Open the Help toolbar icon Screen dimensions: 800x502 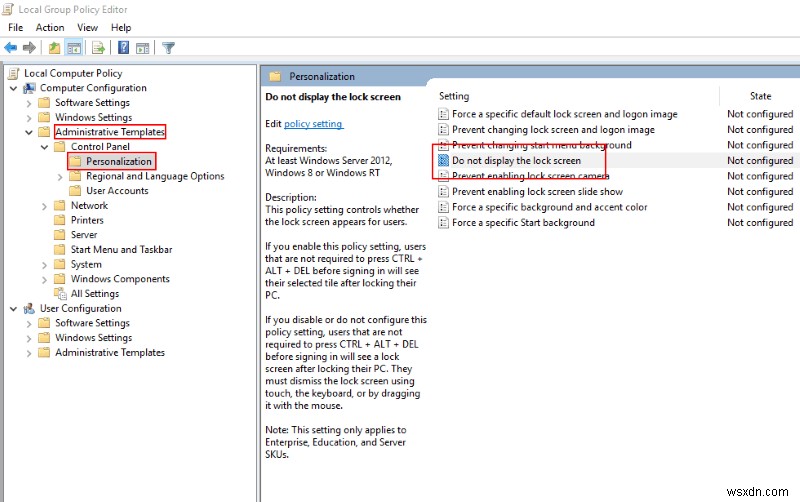click(123, 48)
